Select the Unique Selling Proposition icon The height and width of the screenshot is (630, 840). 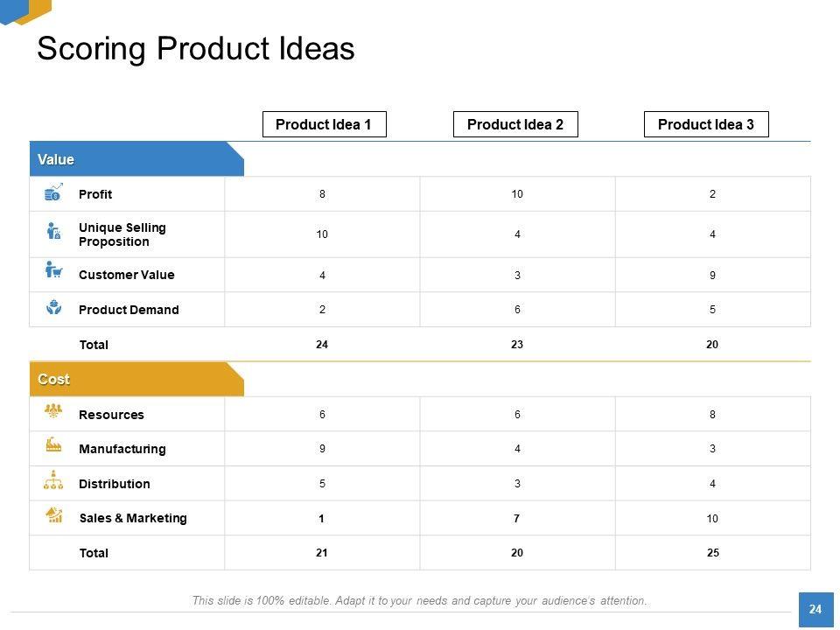tap(53, 232)
